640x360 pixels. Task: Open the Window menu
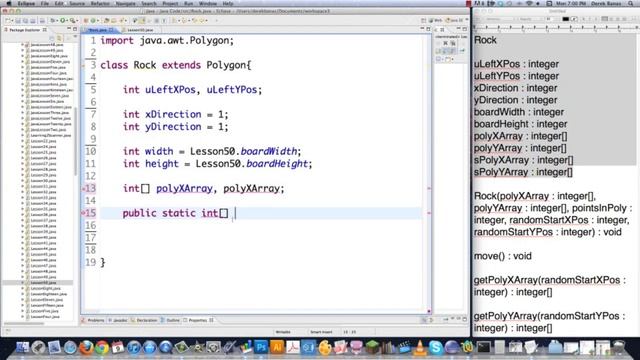(208, 3)
